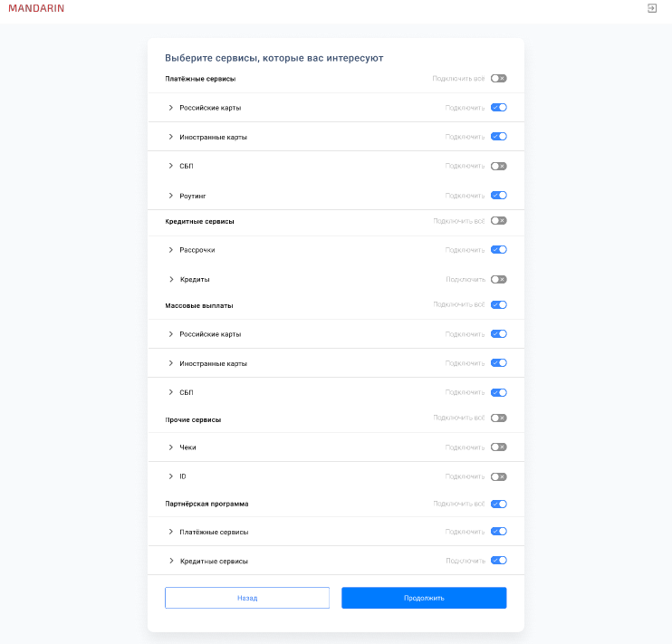This screenshot has width=672, height=644.
Task: Click the logout icon in top-right corner
Action: coord(652,8)
